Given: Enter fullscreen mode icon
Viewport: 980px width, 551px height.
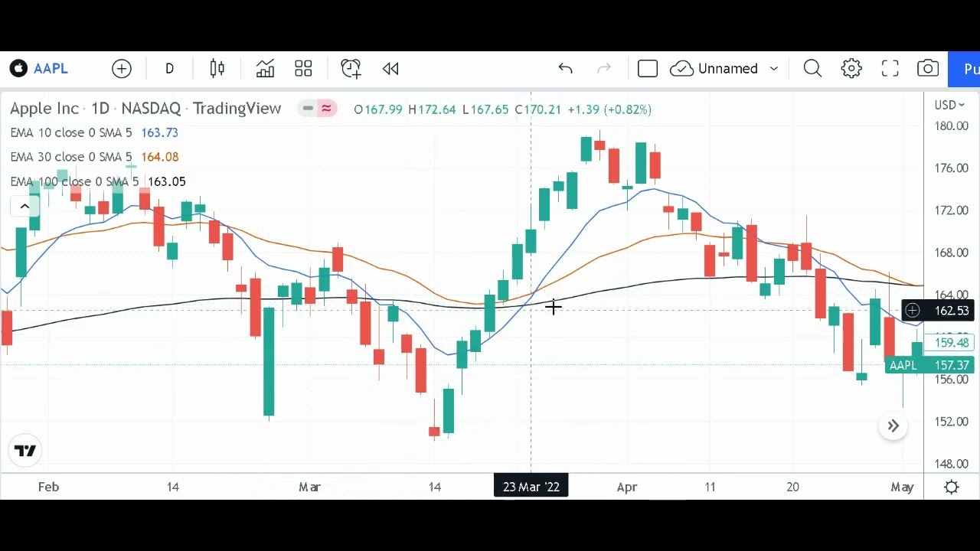Looking at the screenshot, I should pyautogui.click(x=890, y=69).
